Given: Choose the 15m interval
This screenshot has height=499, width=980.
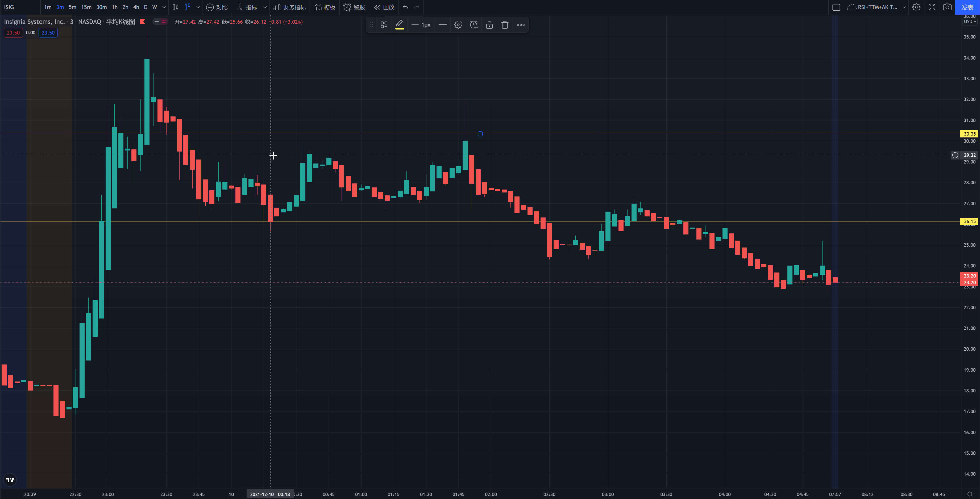Looking at the screenshot, I should click(x=86, y=7).
